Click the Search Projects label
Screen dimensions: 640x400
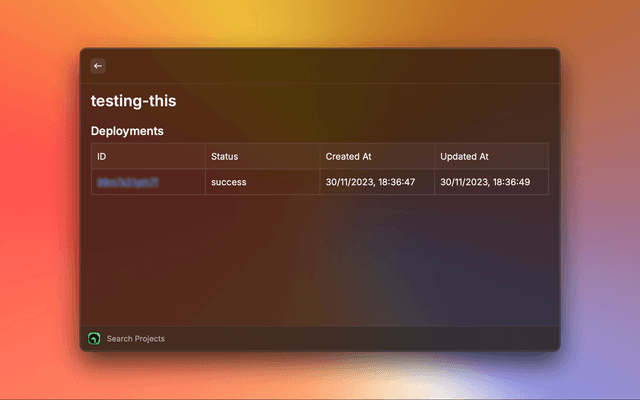(136, 339)
